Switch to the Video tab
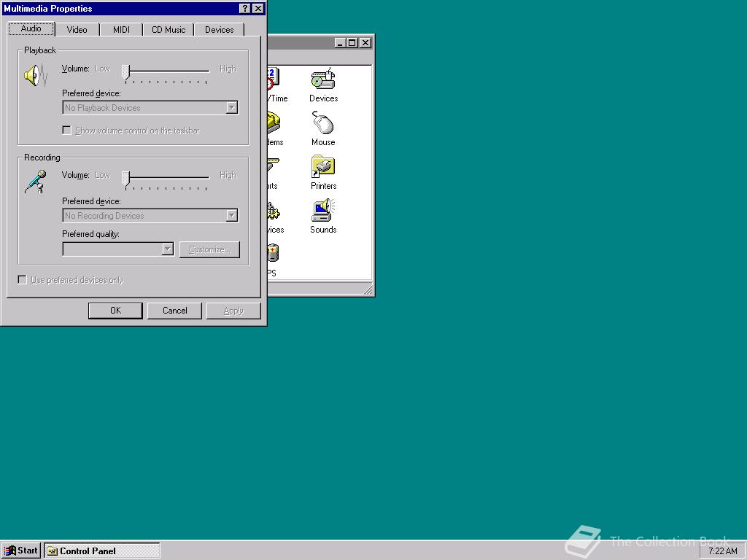The width and height of the screenshot is (747, 560). tap(77, 29)
